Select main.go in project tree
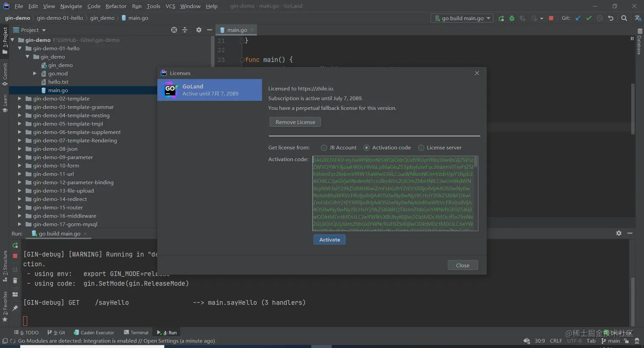 [58, 90]
